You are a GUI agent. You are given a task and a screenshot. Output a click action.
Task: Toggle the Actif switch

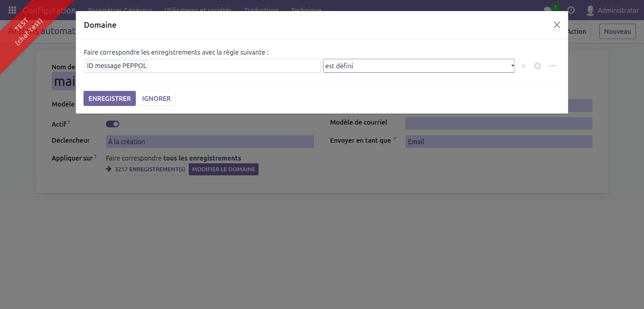tap(112, 124)
